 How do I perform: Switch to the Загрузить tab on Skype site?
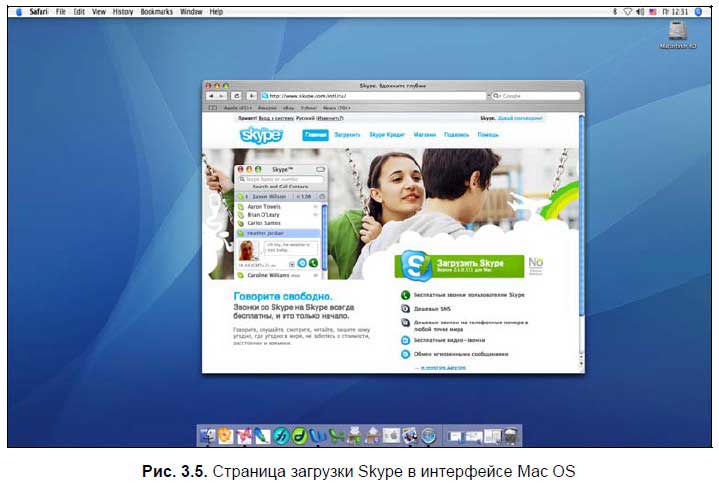pos(347,134)
